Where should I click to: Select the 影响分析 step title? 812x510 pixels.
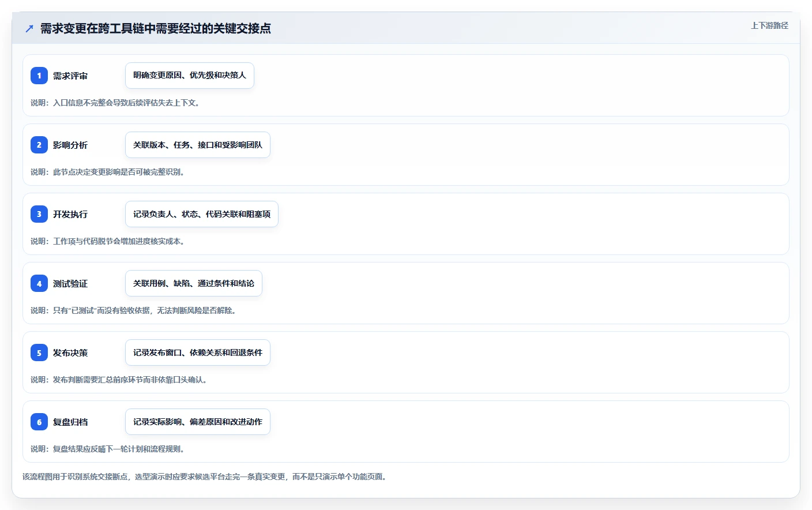pos(70,145)
